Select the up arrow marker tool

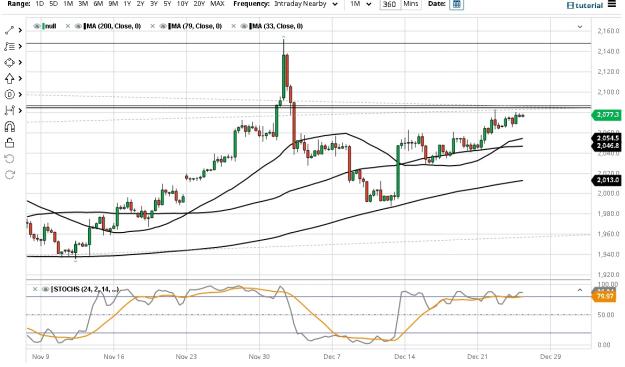pyautogui.click(x=10, y=79)
